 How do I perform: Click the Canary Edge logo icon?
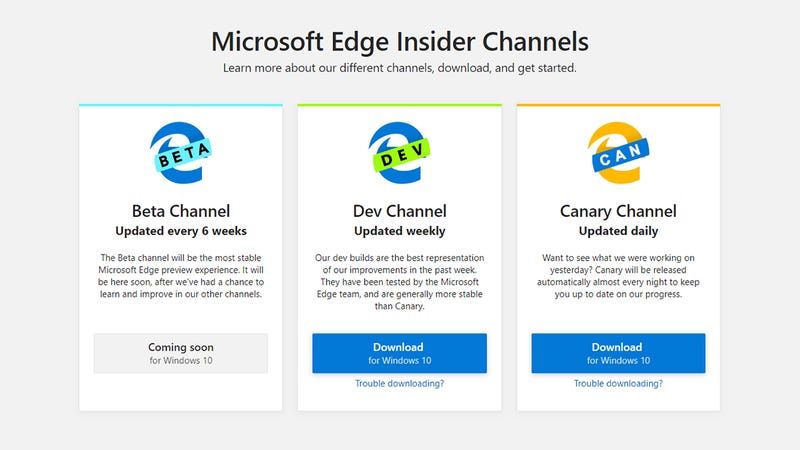(618, 153)
